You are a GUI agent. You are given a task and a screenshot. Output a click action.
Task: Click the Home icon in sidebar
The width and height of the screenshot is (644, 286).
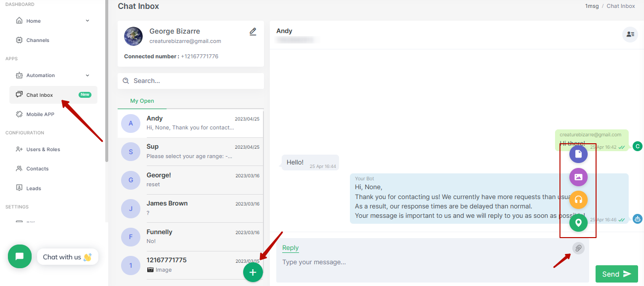(19, 21)
